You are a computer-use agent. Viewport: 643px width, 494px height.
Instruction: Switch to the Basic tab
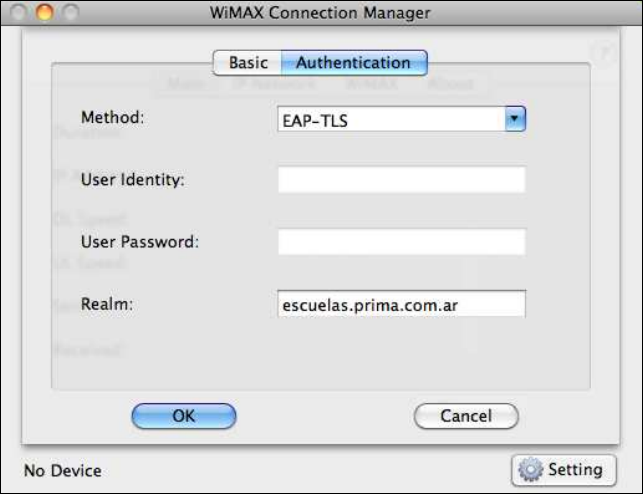[248, 63]
